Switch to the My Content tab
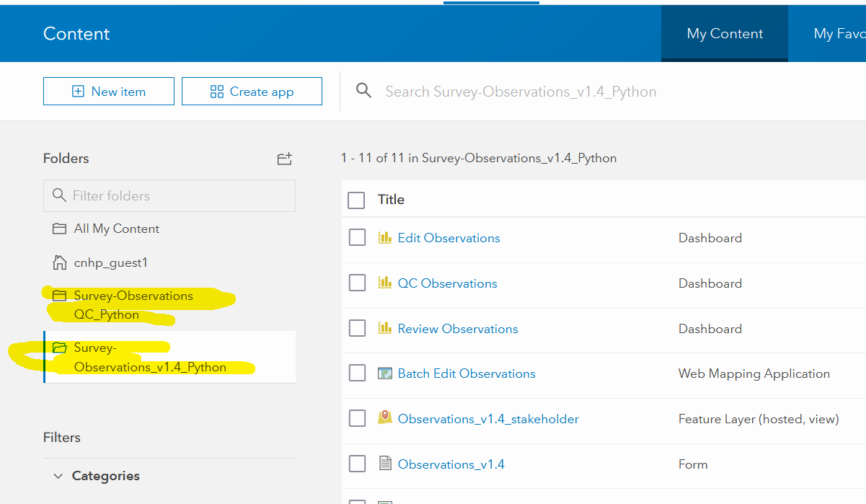 [x=725, y=33]
